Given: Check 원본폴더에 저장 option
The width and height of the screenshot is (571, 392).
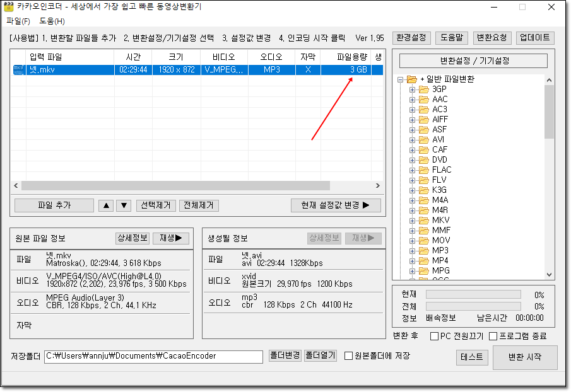Looking at the screenshot, I should (348, 355).
